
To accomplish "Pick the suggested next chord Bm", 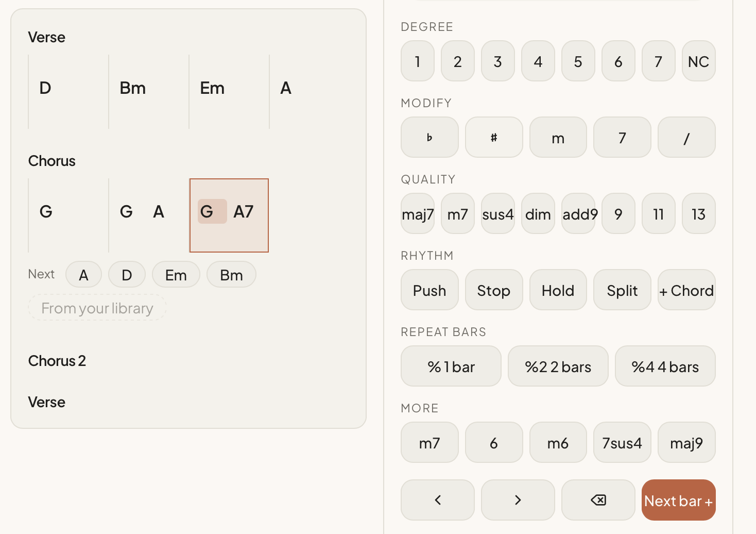I will click(231, 274).
